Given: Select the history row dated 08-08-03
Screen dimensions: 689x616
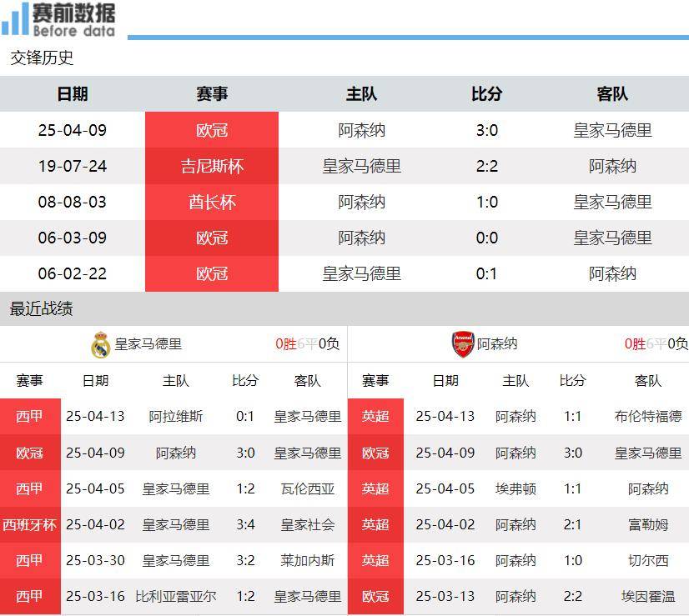Looking at the screenshot, I should click(344, 202).
